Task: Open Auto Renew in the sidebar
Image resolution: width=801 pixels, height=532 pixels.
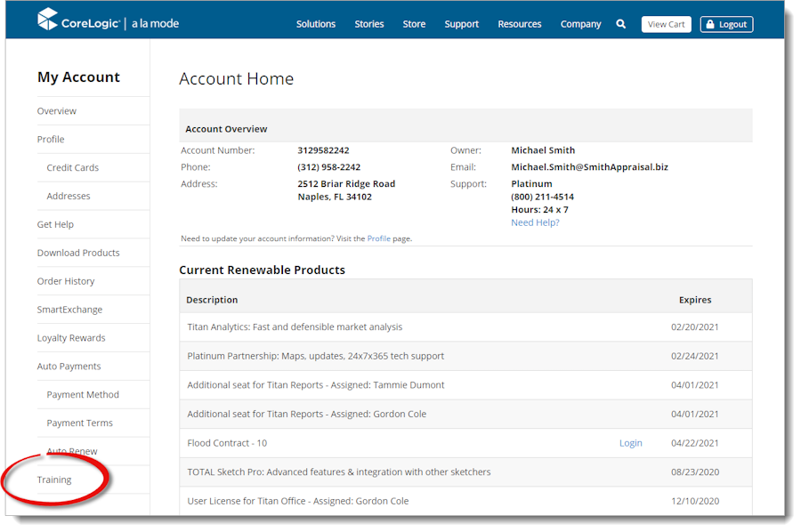Action: click(72, 451)
